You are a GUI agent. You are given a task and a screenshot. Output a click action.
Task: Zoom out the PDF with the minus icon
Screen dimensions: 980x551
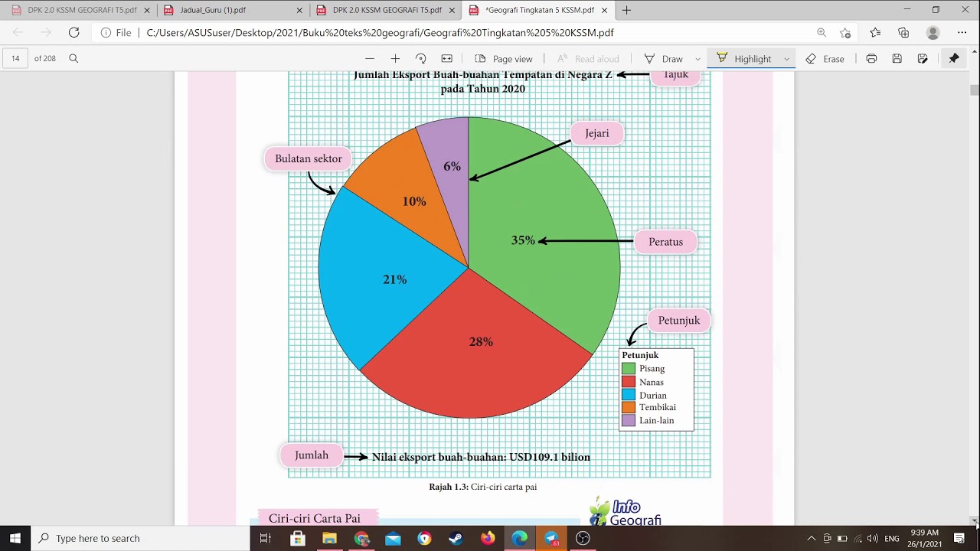[370, 58]
